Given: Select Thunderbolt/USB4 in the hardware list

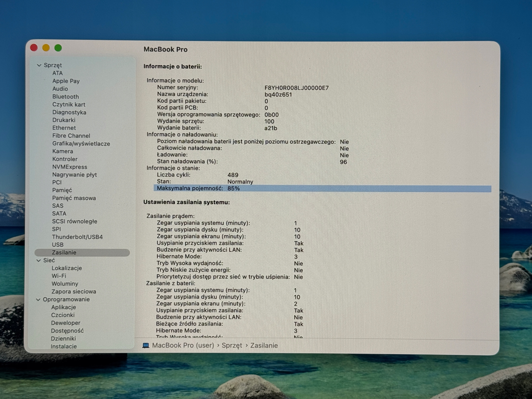Looking at the screenshot, I should point(78,237).
